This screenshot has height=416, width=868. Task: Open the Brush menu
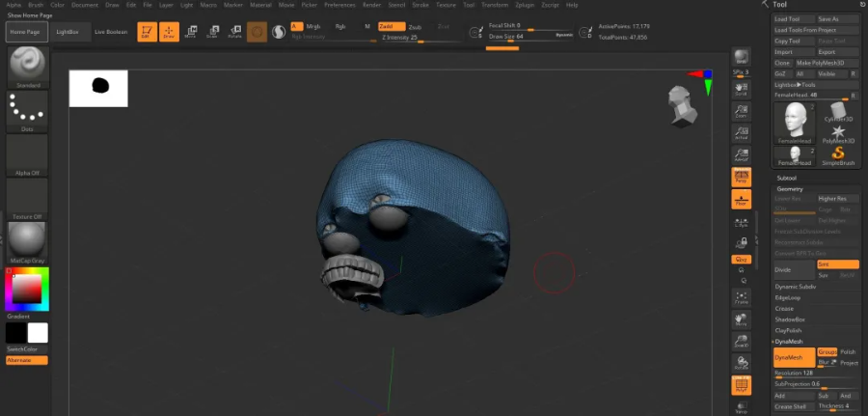coord(36,5)
